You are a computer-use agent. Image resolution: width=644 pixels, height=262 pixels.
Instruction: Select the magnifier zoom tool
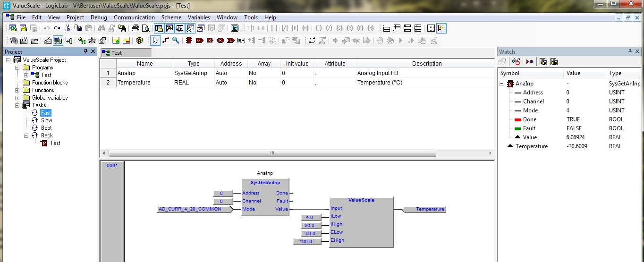176,41
